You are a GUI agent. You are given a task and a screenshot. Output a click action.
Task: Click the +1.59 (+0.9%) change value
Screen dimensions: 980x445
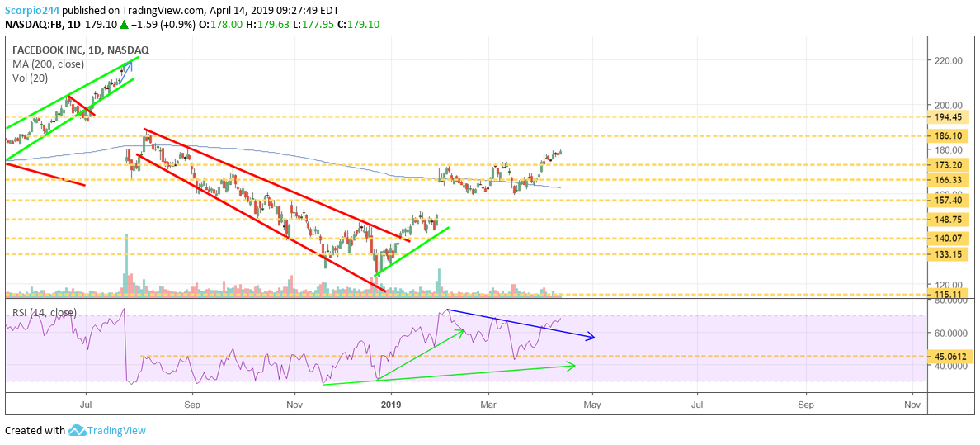(x=165, y=25)
